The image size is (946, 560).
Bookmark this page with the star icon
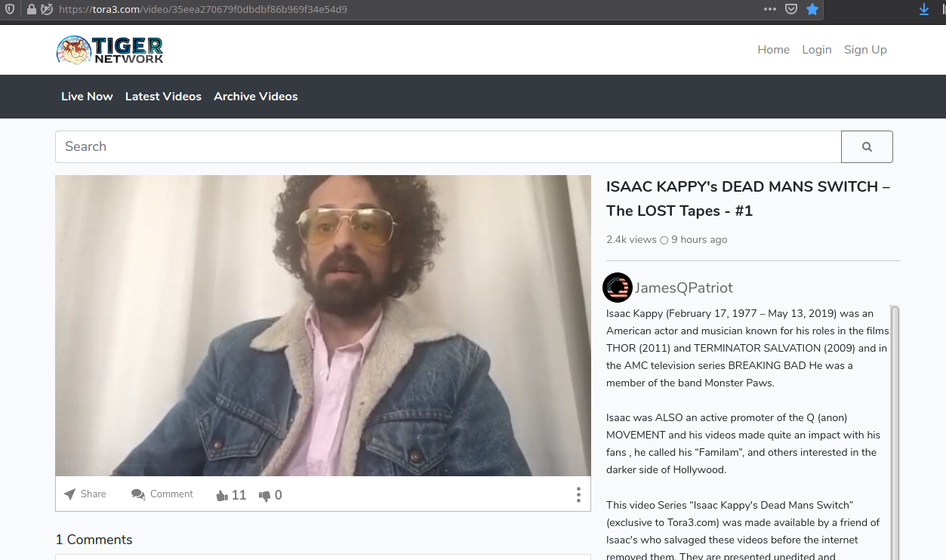click(812, 9)
